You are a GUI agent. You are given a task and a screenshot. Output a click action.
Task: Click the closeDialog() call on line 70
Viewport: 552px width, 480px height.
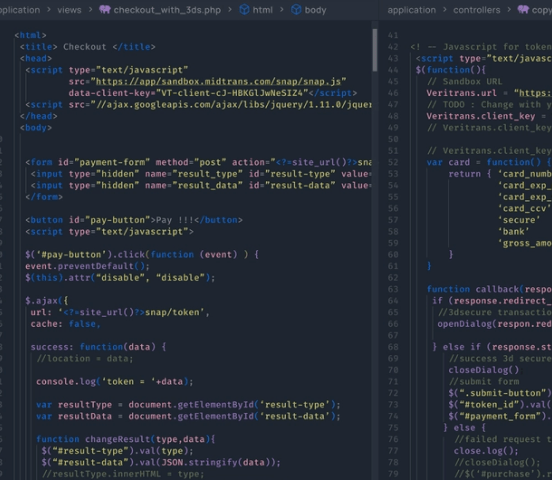tap(484, 370)
